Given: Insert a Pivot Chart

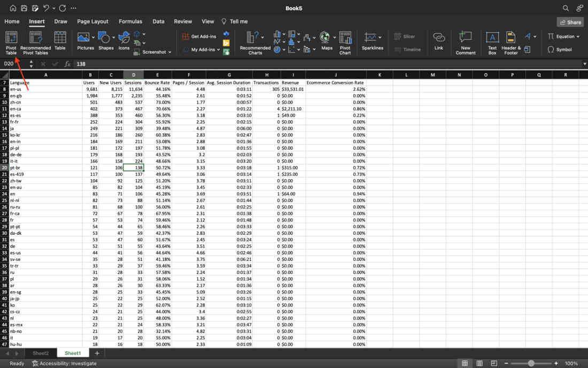Looking at the screenshot, I should (x=345, y=43).
